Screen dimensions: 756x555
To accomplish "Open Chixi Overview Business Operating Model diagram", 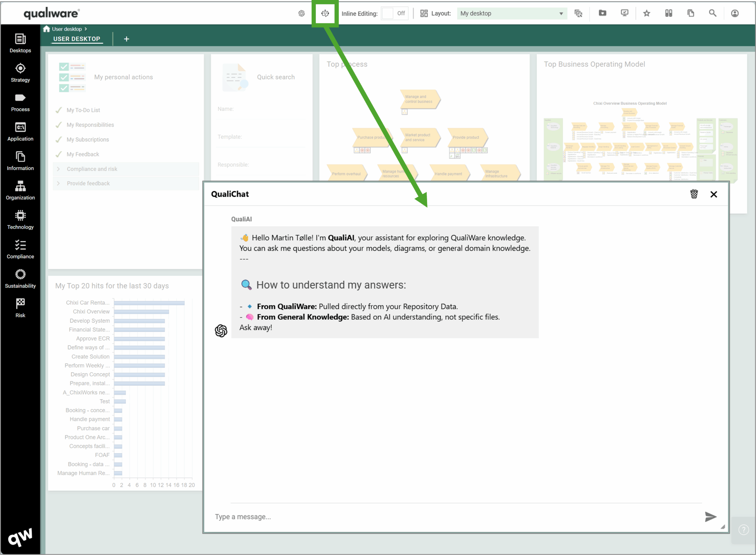I will [641, 142].
